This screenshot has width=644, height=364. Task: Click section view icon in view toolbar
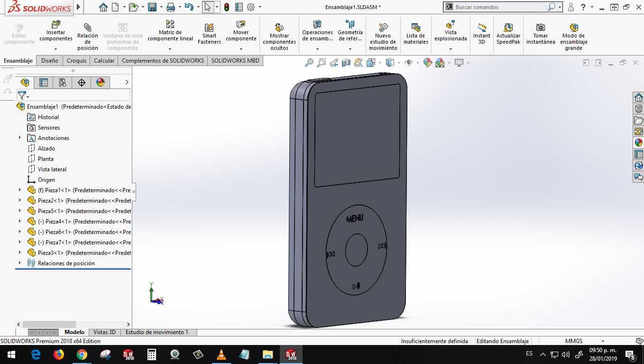click(x=346, y=63)
